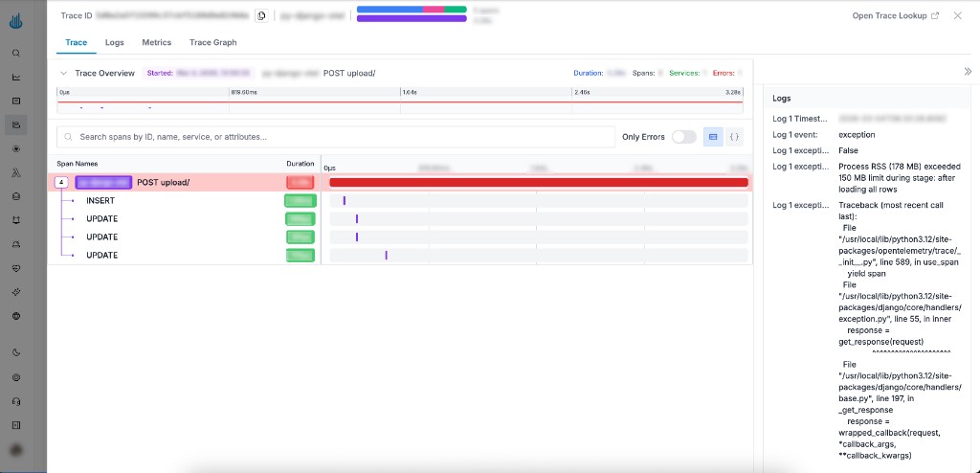
Task: Click the Logs heading in right panel
Action: point(782,99)
